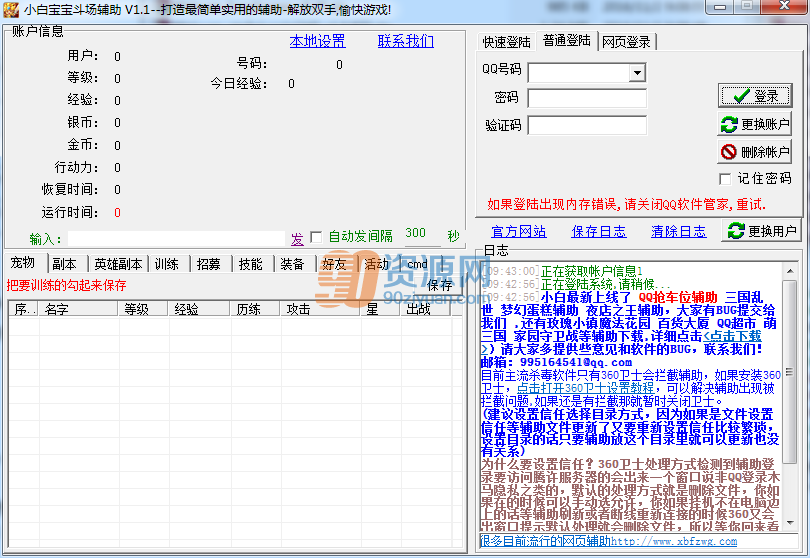Enable the 记住密码 remember password checkbox
Screen dimensions: 810x558
(x=725, y=179)
